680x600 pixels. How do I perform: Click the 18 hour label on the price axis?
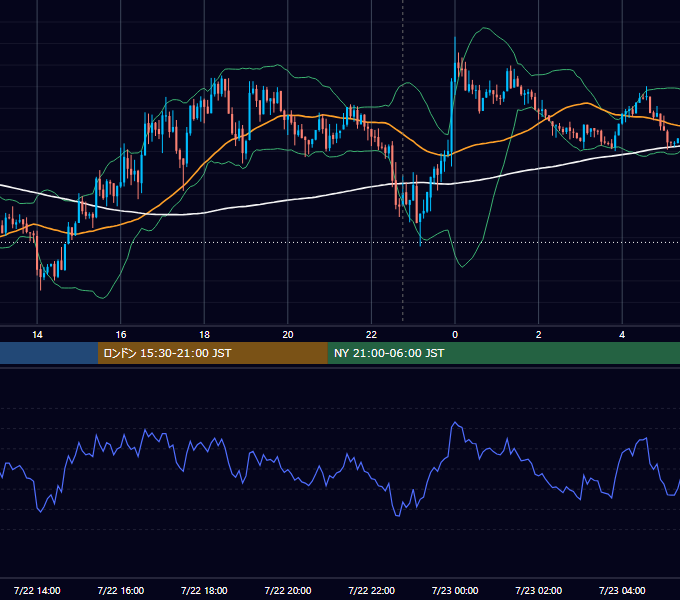click(x=204, y=335)
